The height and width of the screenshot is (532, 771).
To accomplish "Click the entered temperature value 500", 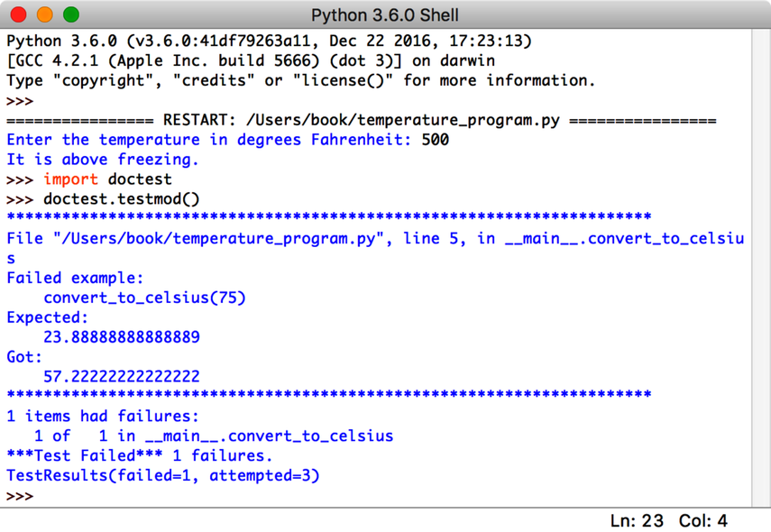I will coord(436,140).
